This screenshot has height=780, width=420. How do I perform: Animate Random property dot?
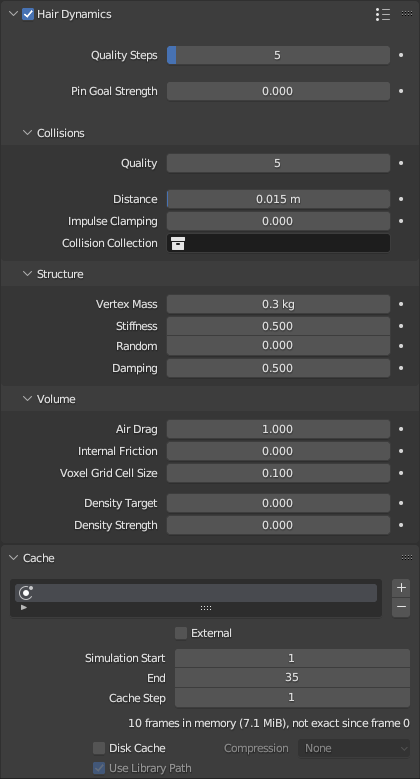click(x=401, y=346)
